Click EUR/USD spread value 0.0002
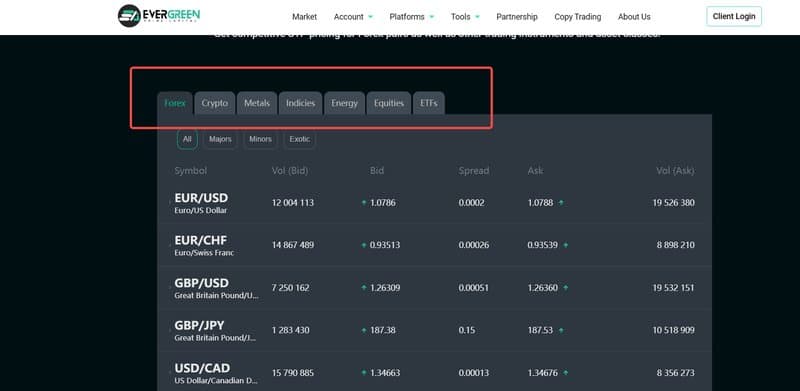Viewport: 800px width, 391px height. 472,203
